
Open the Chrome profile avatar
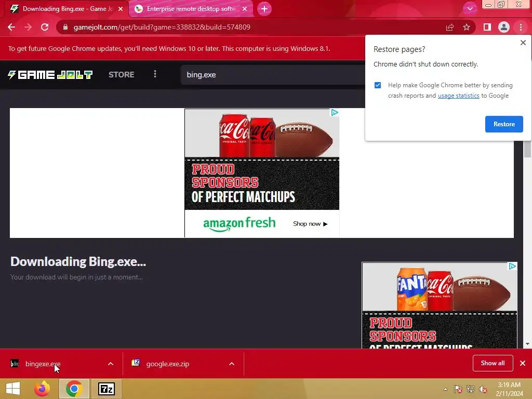pyautogui.click(x=504, y=27)
